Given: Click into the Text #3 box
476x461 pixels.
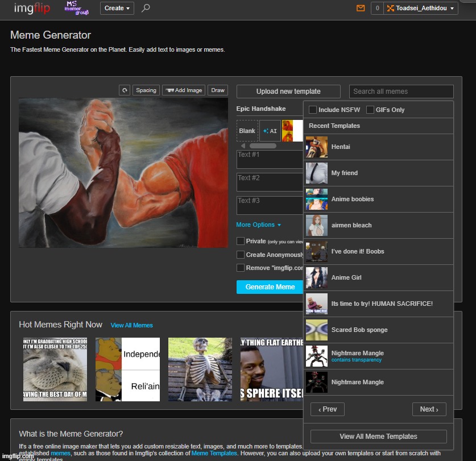Looking at the screenshot, I should coord(270,205).
